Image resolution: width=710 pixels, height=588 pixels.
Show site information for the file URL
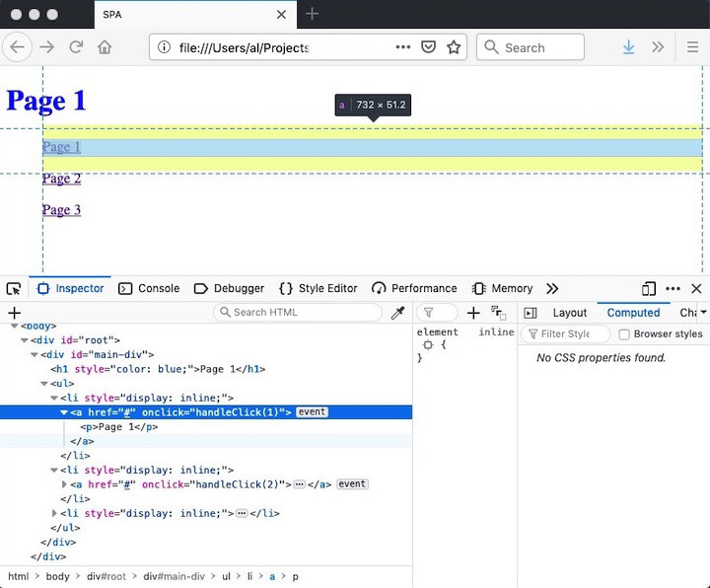(x=164, y=47)
